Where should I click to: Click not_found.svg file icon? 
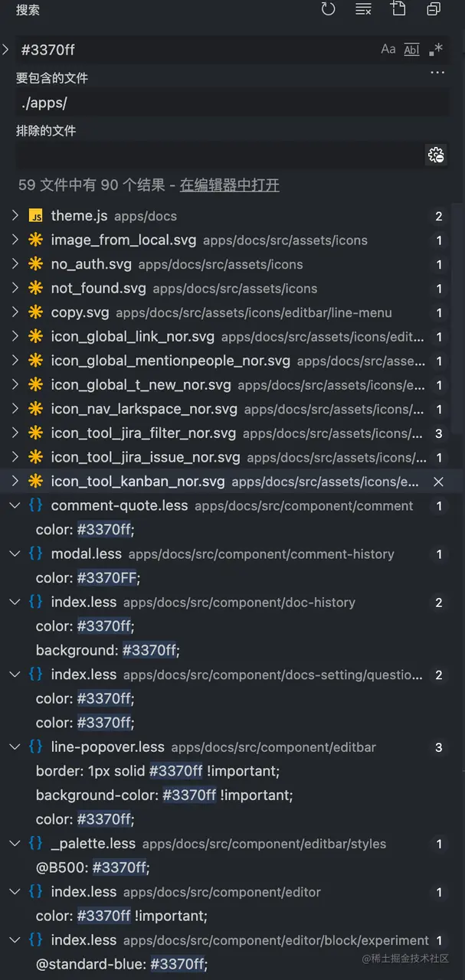[35, 289]
